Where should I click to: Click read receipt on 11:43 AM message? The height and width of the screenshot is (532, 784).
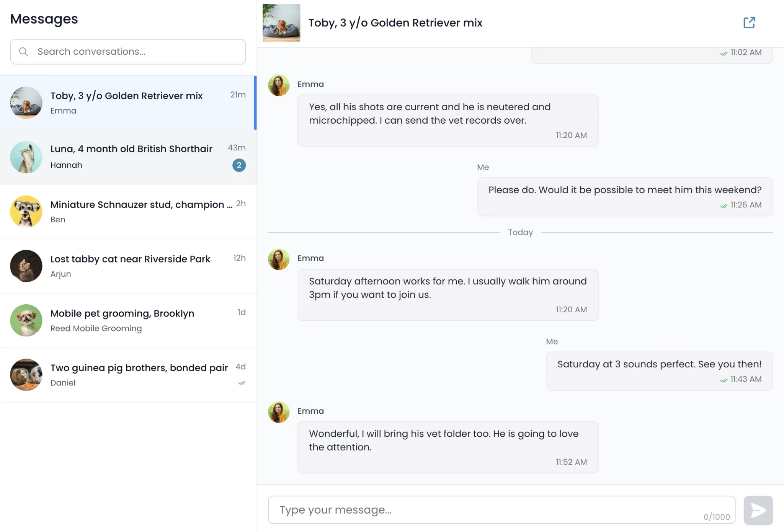[724, 380]
